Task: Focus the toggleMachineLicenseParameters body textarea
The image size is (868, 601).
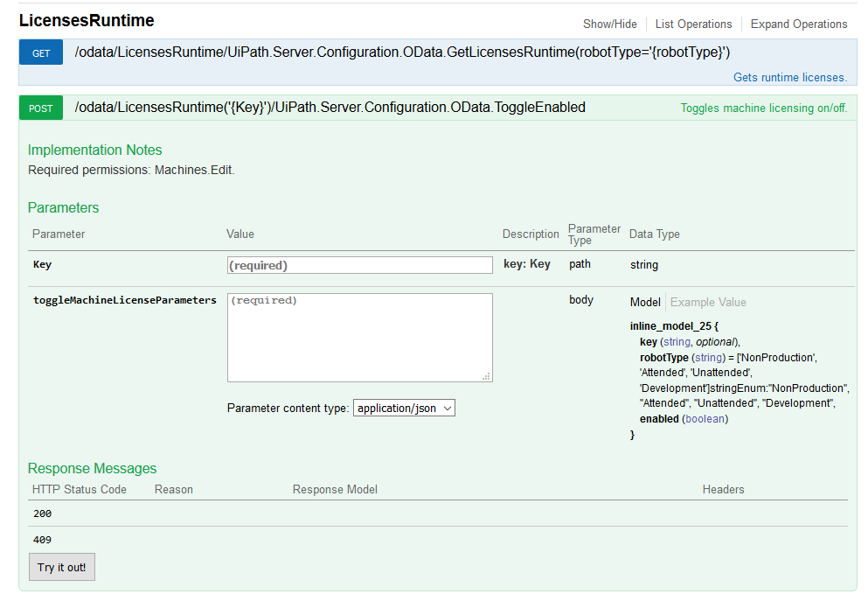Action: click(360, 338)
